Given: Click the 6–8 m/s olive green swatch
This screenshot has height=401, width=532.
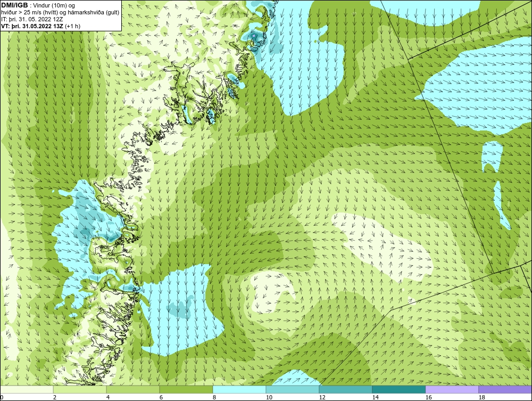Looking at the screenshot, I should coord(186,389).
